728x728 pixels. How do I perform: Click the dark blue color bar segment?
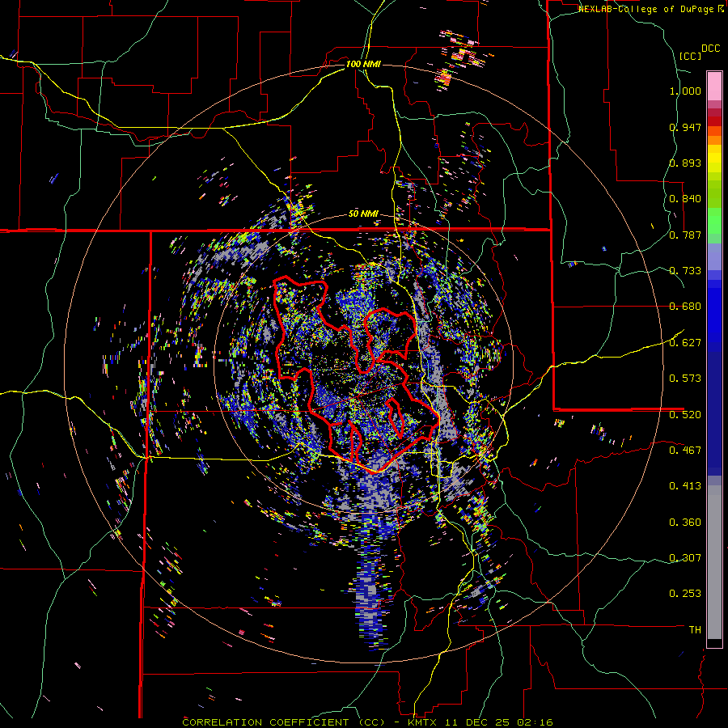pos(714,413)
